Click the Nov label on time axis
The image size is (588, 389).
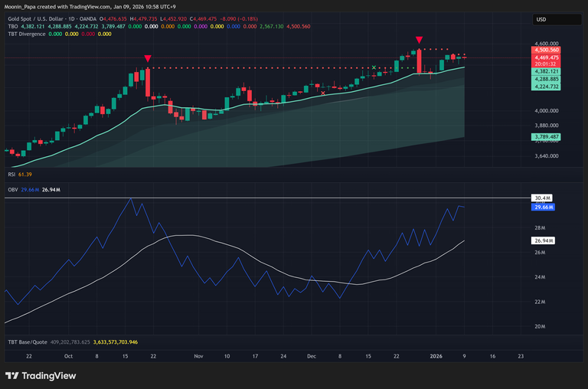pos(198,356)
